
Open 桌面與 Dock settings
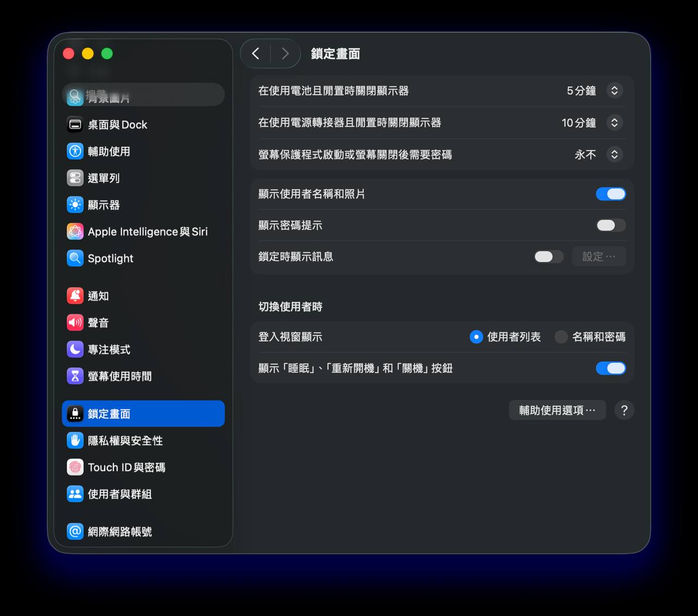(x=117, y=124)
